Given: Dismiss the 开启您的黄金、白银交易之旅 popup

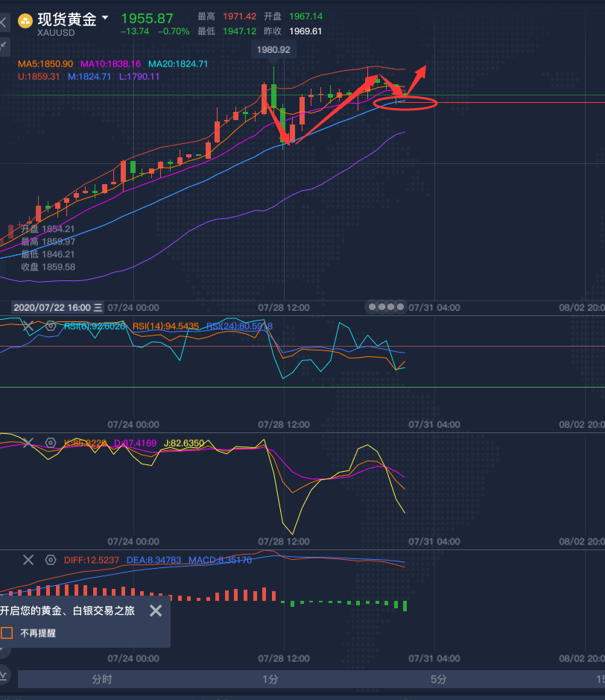Looking at the screenshot, I should 155,611.
